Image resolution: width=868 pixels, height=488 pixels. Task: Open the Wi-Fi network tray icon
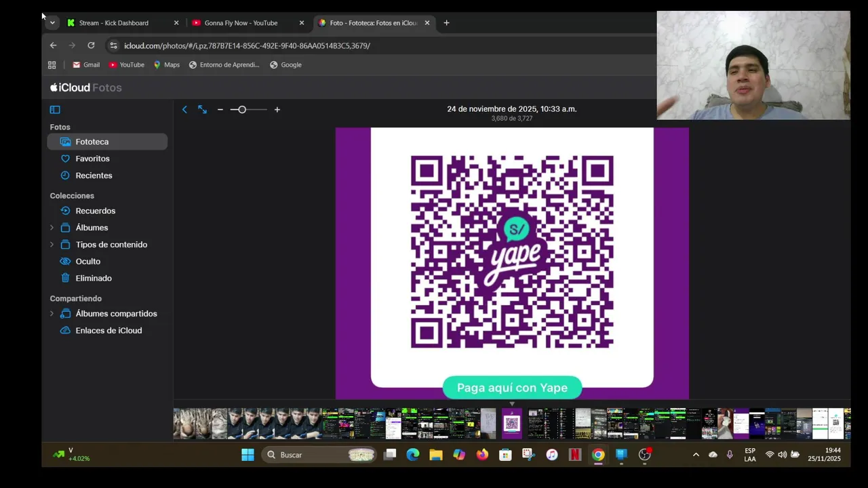(x=770, y=455)
